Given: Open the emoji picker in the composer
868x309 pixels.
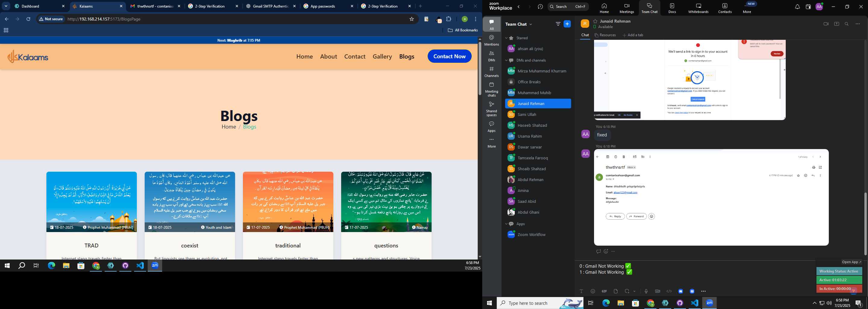Looking at the screenshot, I should [593, 291].
